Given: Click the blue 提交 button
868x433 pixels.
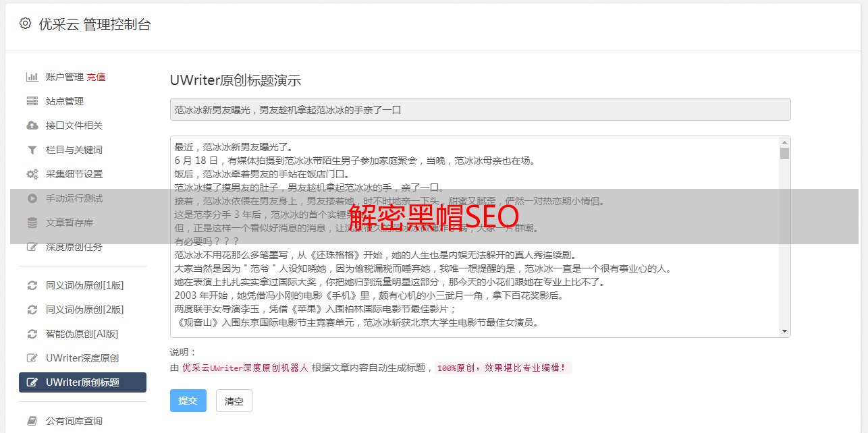Looking at the screenshot, I should click(x=188, y=401).
